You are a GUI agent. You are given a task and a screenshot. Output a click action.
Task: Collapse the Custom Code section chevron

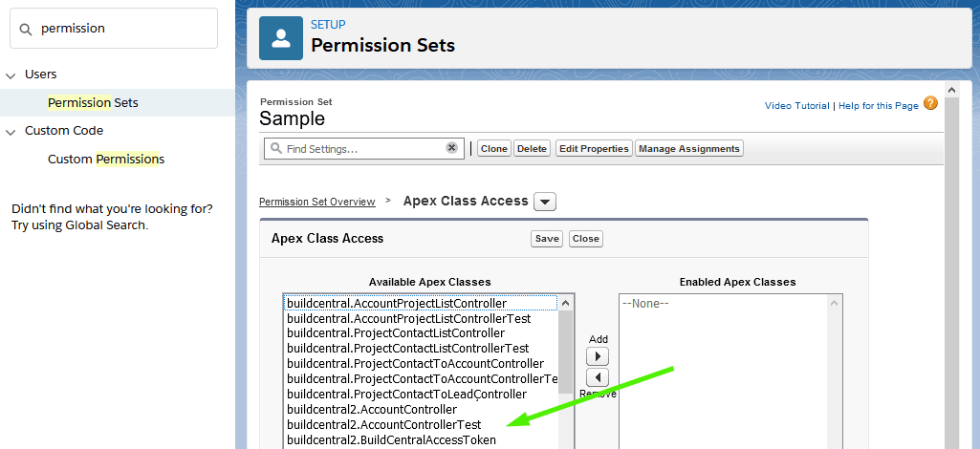point(11,132)
